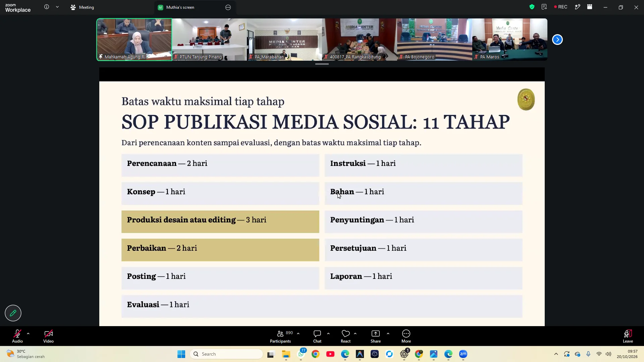644x362 pixels.
Task: Expand the React options caret
Action: 355,334
